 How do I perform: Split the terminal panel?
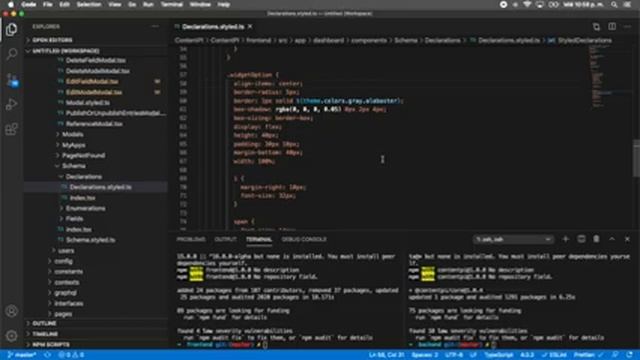tap(581, 239)
